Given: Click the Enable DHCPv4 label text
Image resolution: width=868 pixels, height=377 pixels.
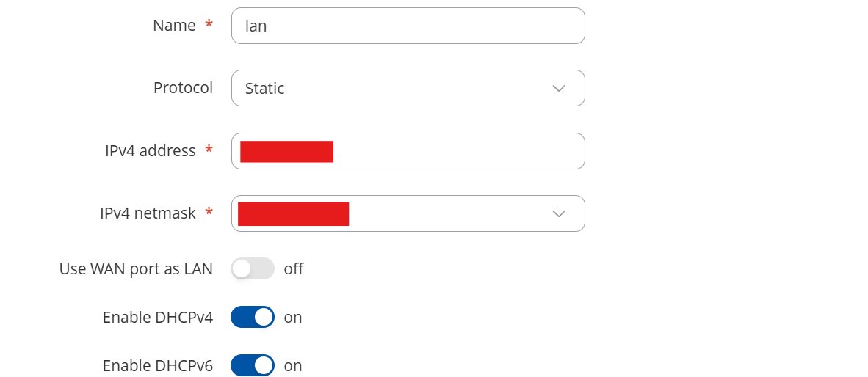Looking at the screenshot, I should point(158,317).
